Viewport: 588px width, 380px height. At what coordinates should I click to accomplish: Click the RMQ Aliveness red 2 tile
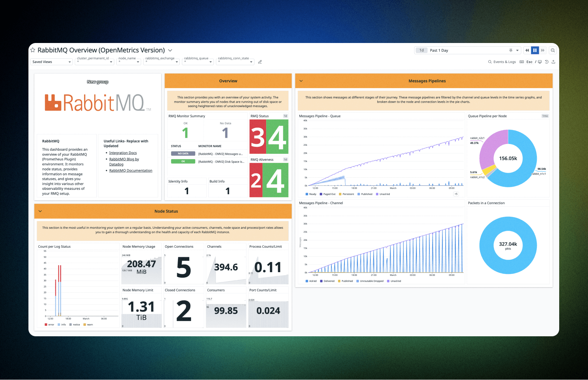click(x=256, y=180)
